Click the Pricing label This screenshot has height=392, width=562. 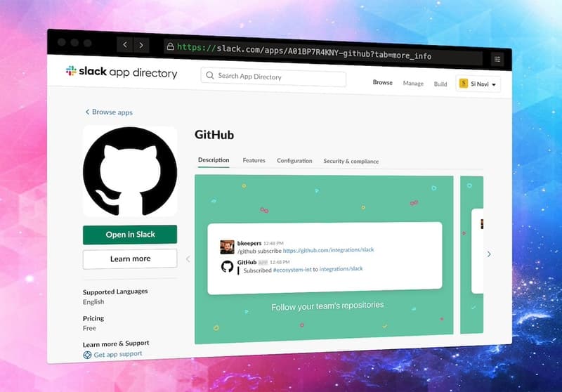pyautogui.click(x=93, y=318)
